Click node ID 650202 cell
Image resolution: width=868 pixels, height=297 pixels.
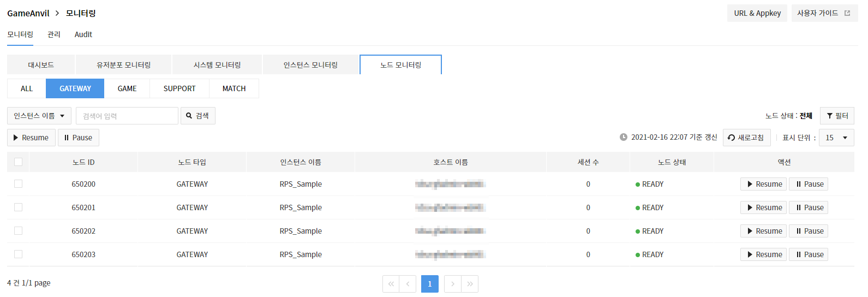(x=83, y=231)
